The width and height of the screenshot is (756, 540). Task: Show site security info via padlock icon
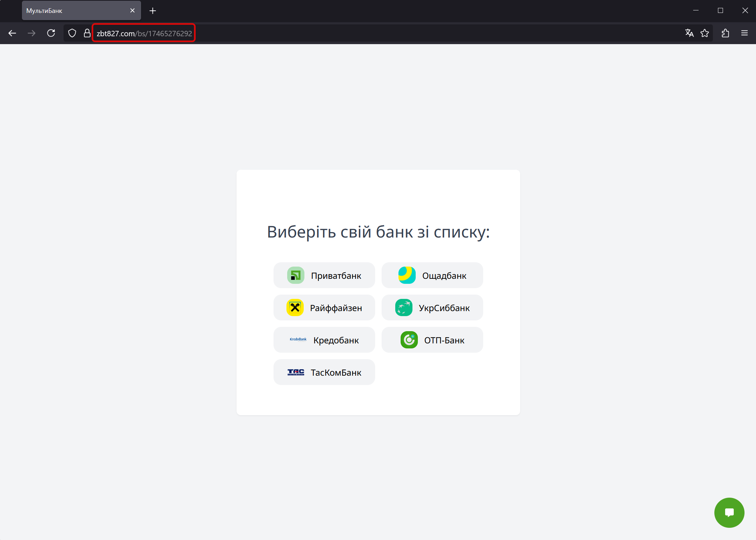tap(87, 33)
